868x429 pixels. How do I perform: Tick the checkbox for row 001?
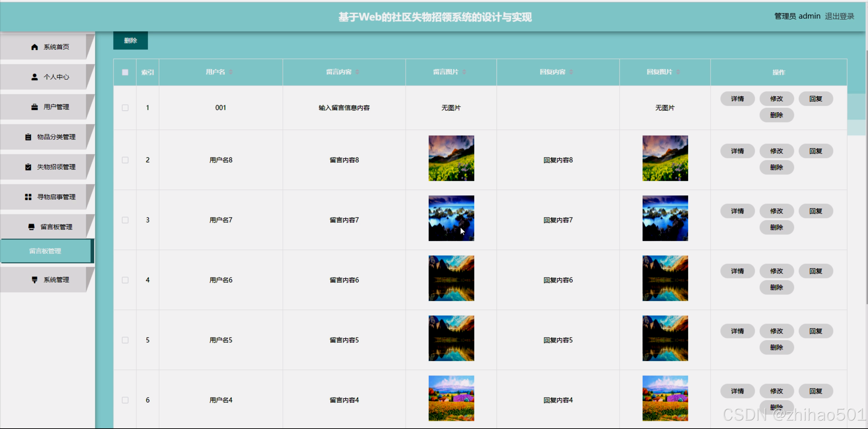[x=125, y=108]
